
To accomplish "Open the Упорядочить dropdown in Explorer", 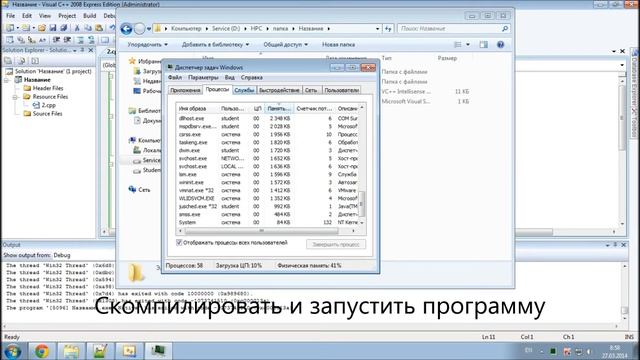I will (147, 44).
